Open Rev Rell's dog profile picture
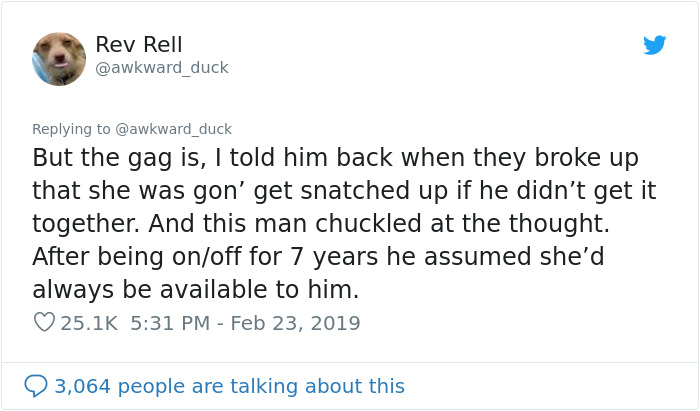Screen dimensions: 700x411 pos(59,58)
